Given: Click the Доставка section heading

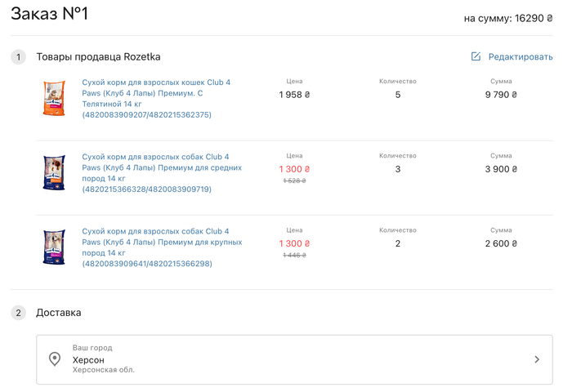Looking at the screenshot, I should 59,313.
